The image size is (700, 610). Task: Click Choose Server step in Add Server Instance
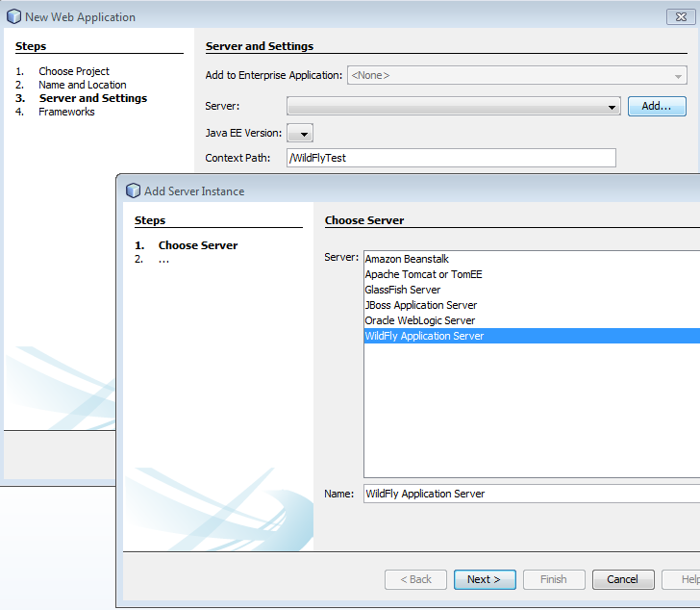tap(198, 245)
